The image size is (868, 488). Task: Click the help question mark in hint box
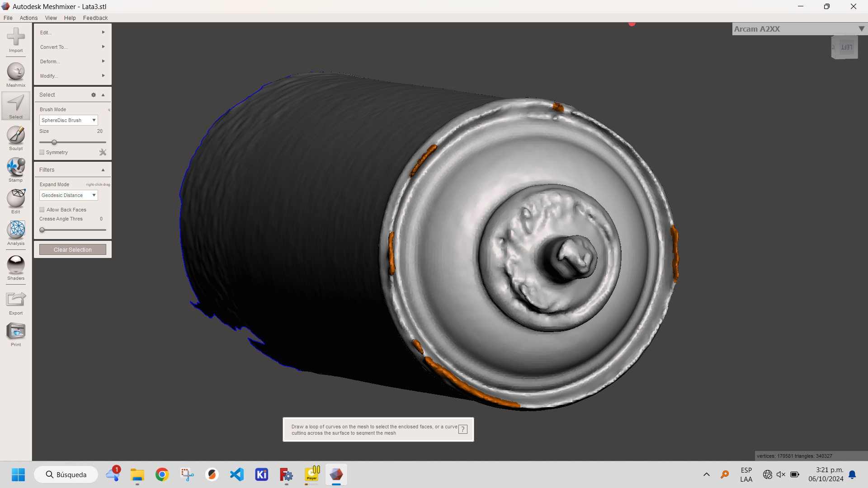tap(463, 429)
